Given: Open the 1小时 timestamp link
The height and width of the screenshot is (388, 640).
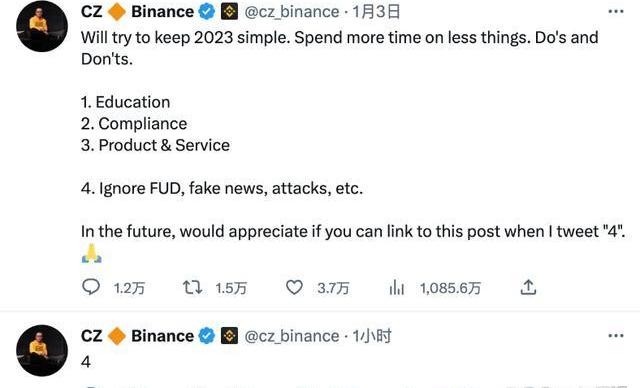Looking at the screenshot, I should coord(371,336).
